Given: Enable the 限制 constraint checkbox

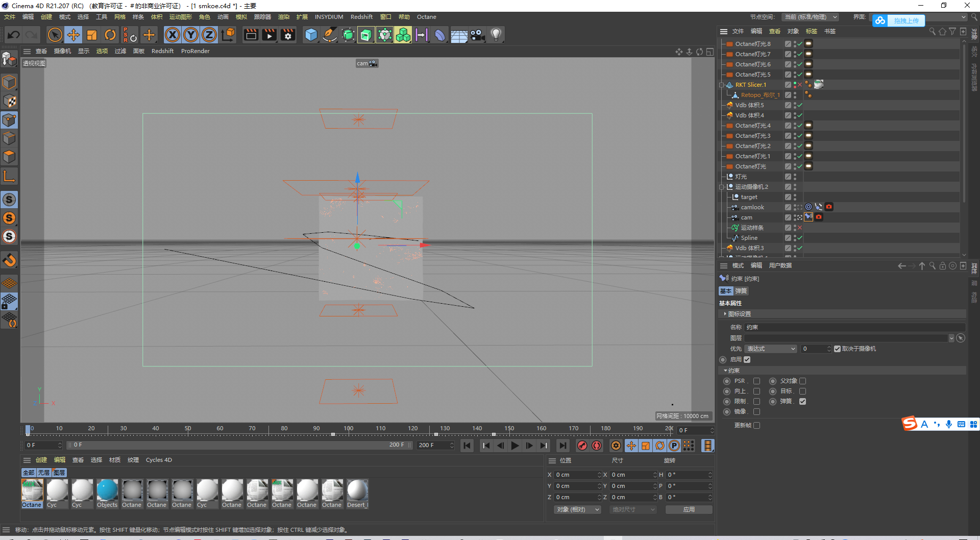Looking at the screenshot, I should [x=757, y=402].
